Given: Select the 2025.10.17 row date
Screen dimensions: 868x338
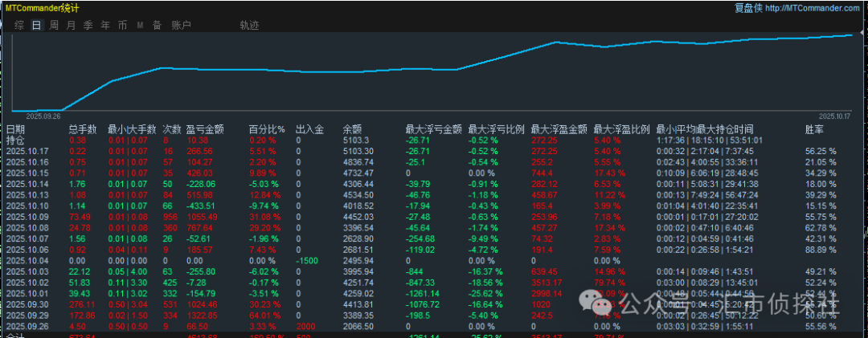Looking at the screenshot, I should (27, 150).
